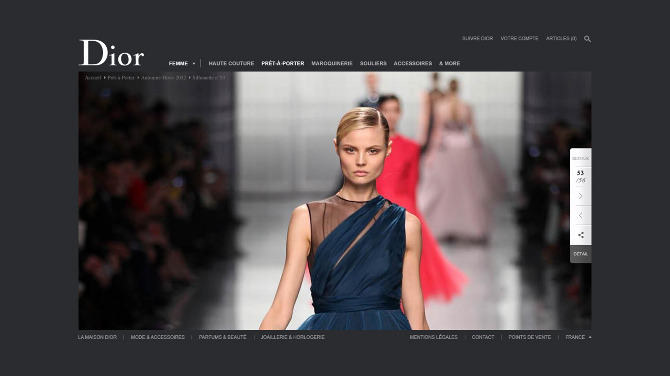The width and height of the screenshot is (670, 376).
Task: Open the & More menu
Action: tap(450, 63)
